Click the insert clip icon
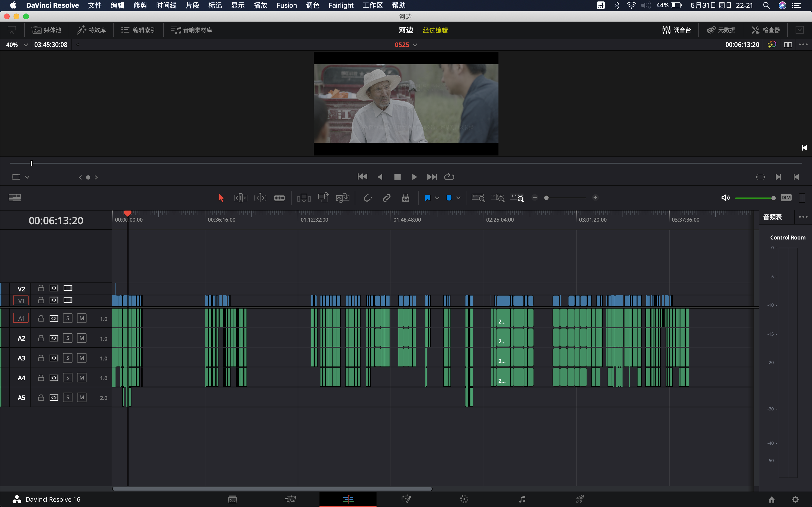 click(x=304, y=198)
